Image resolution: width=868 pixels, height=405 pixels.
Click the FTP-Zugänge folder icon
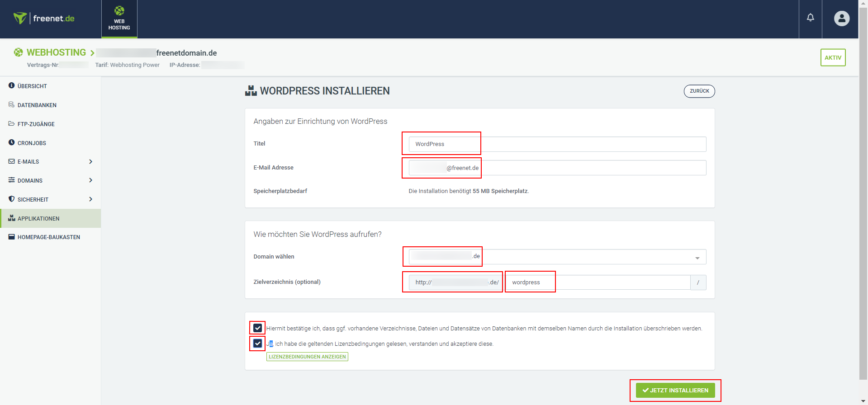click(12, 123)
